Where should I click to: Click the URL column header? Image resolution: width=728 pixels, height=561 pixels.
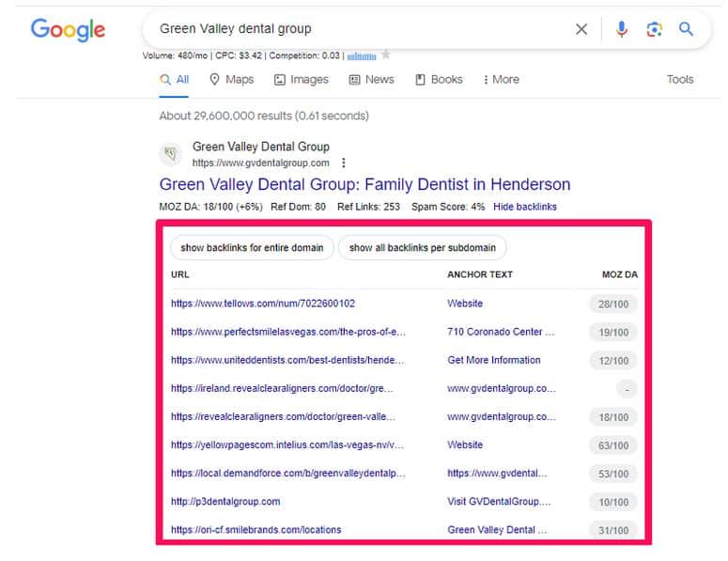coord(179,274)
